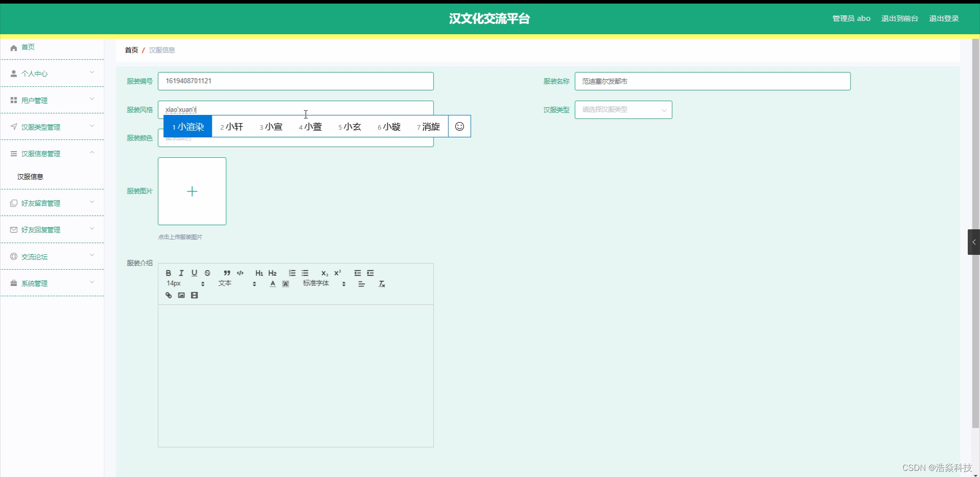Select 汉服信息 in the sidebar menu
The width and height of the screenshot is (980, 477).
coord(30,177)
